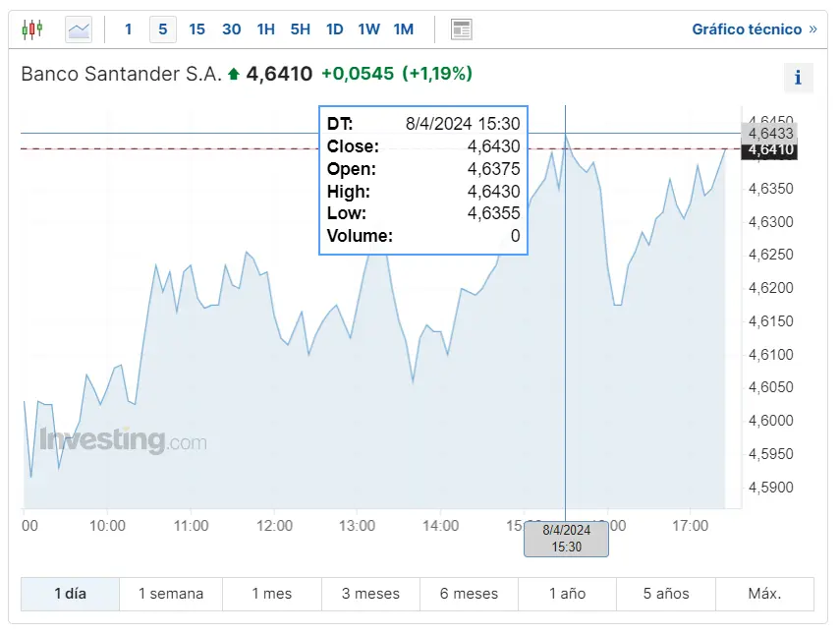Click the 8/4/2024 15:30 timeline marker

(x=566, y=539)
